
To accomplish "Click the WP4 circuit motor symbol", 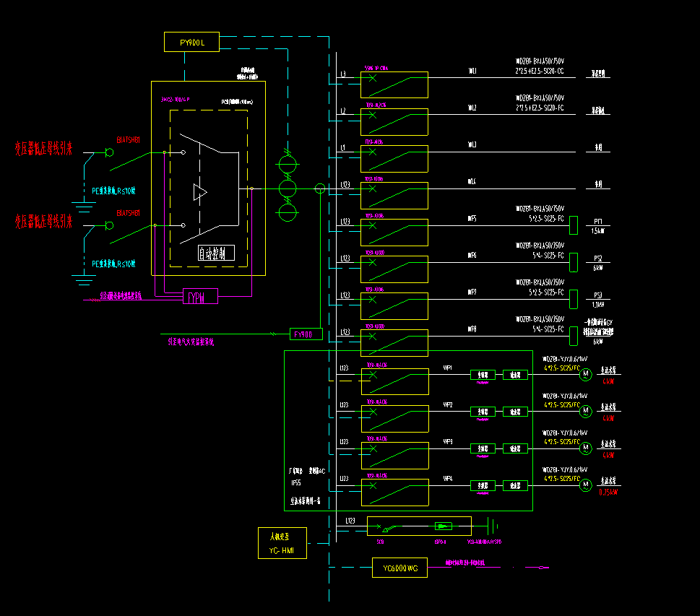I will [586, 484].
